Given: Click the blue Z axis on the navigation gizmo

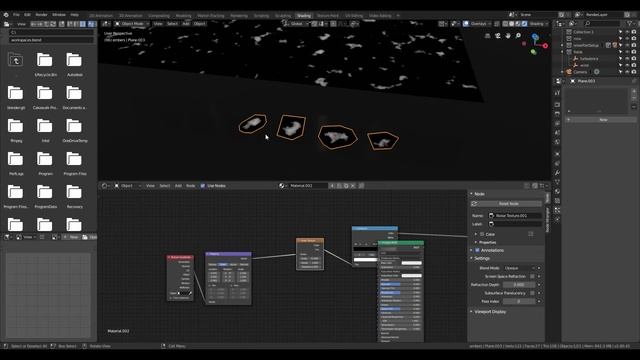Looking at the screenshot, I should [x=535, y=37].
